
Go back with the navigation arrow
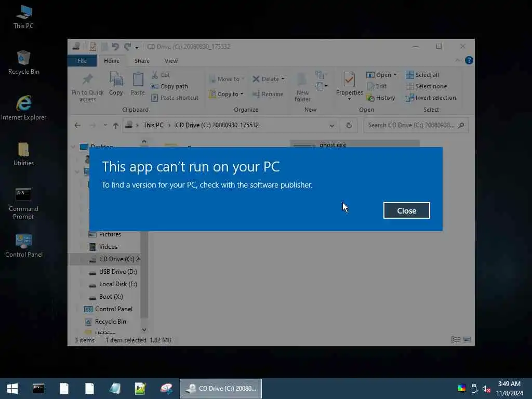[77, 126]
